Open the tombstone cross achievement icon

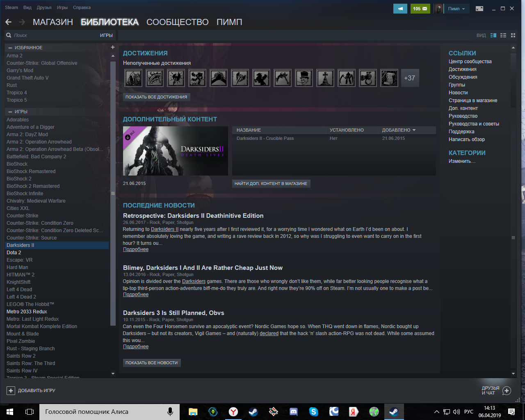click(x=325, y=78)
